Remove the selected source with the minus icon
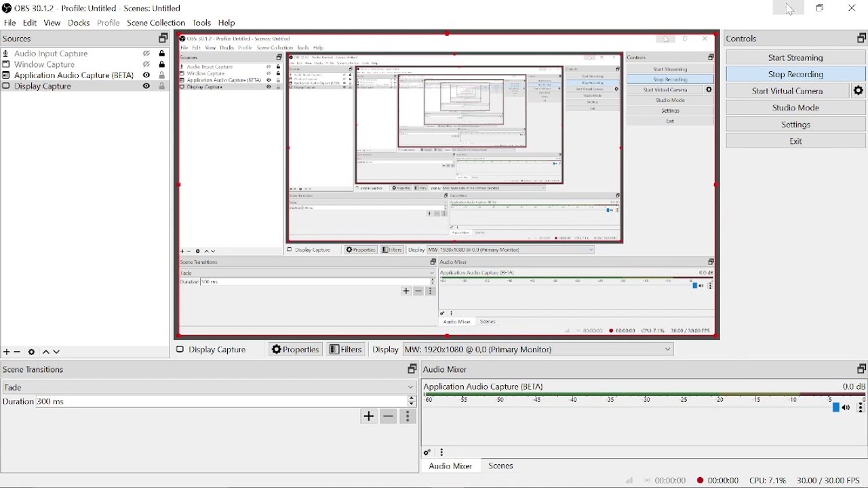The image size is (868, 488). click(18, 352)
